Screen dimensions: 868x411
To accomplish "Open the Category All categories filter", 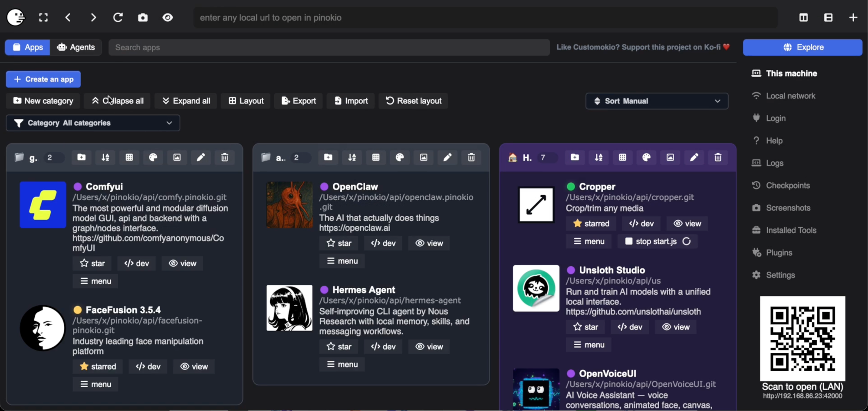I will (x=93, y=123).
